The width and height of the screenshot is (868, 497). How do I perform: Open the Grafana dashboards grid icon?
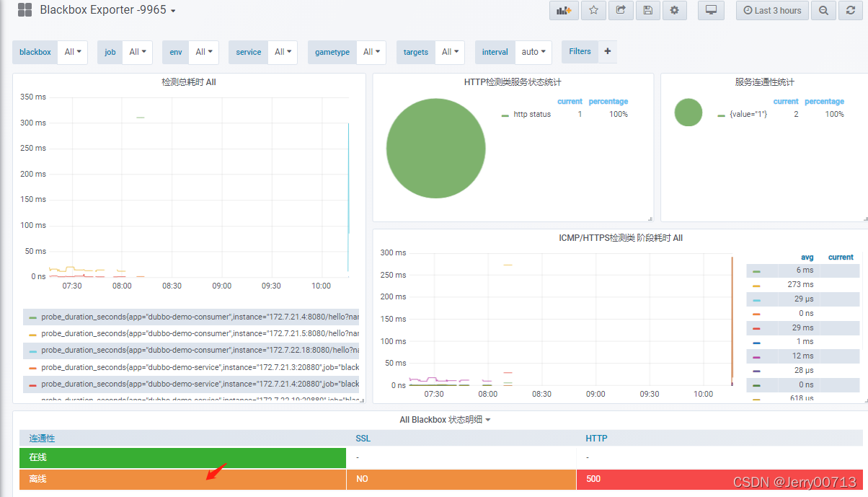click(x=25, y=10)
